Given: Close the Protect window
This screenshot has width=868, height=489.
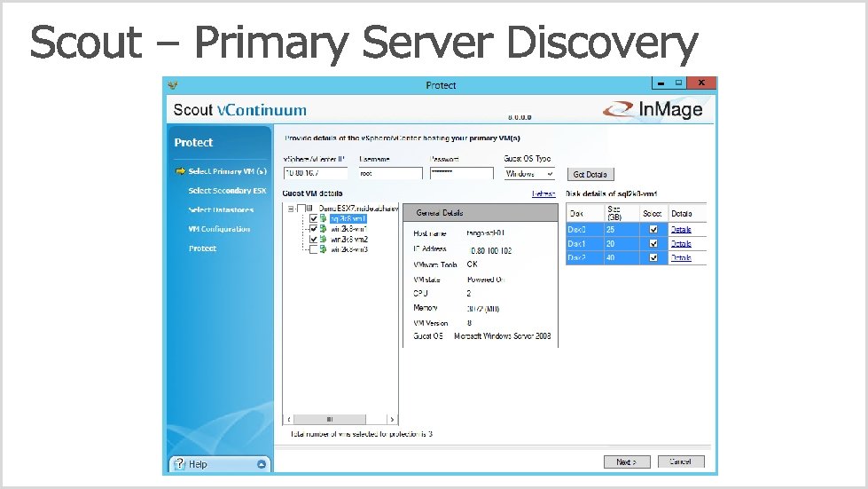Looking at the screenshot, I should click(701, 83).
